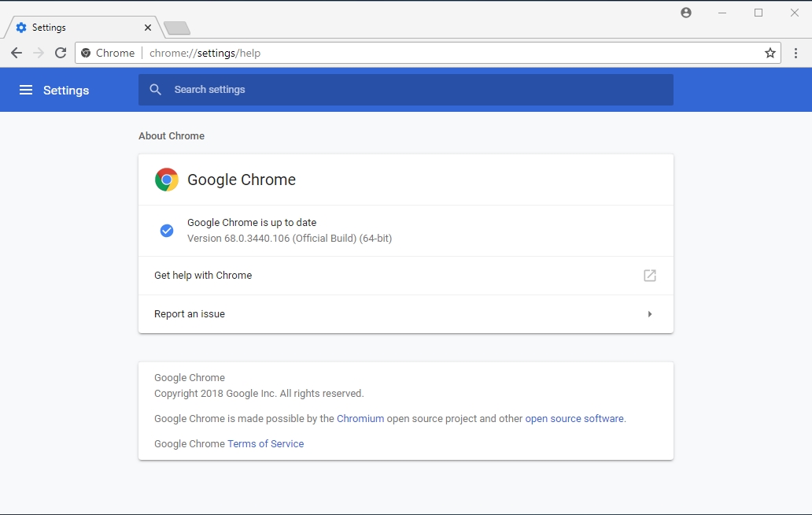Go back using the back arrow
812x515 pixels.
pyautogui.click(x=17, y=53)
